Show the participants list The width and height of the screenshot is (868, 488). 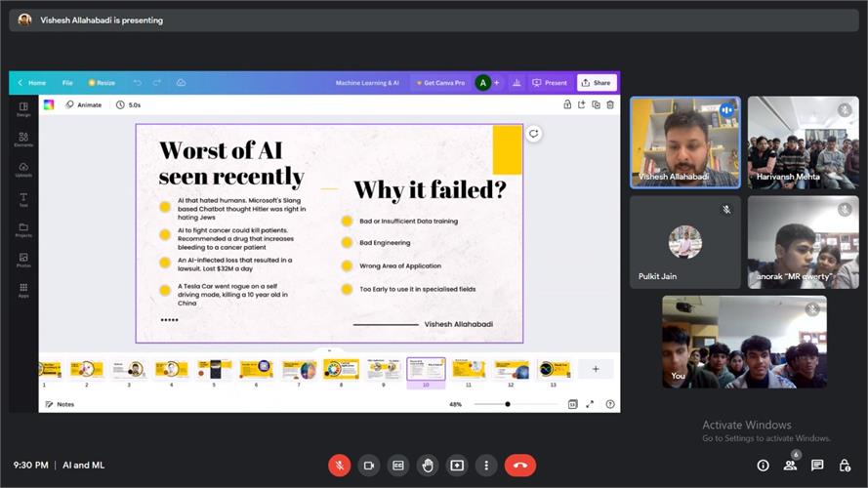790,466
